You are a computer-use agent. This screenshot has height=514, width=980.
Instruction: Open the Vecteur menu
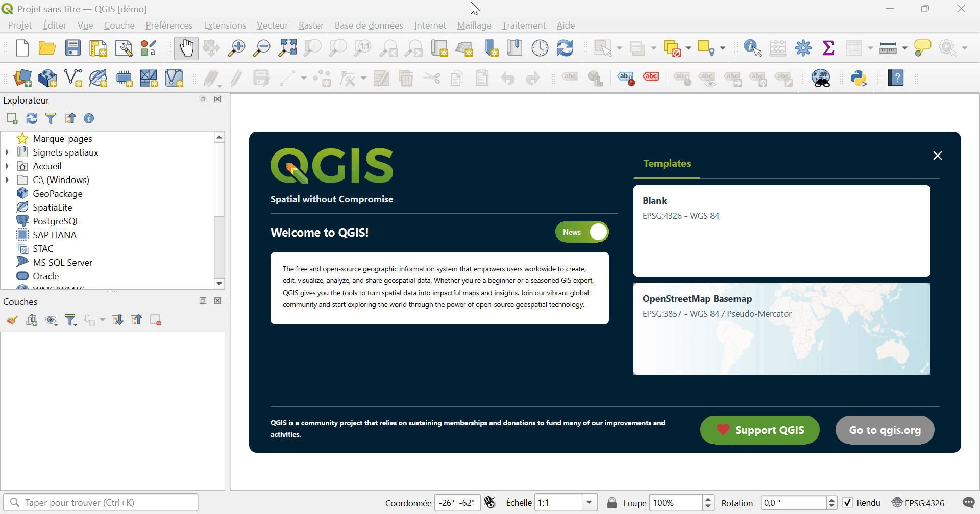click(x=272, y=25)
